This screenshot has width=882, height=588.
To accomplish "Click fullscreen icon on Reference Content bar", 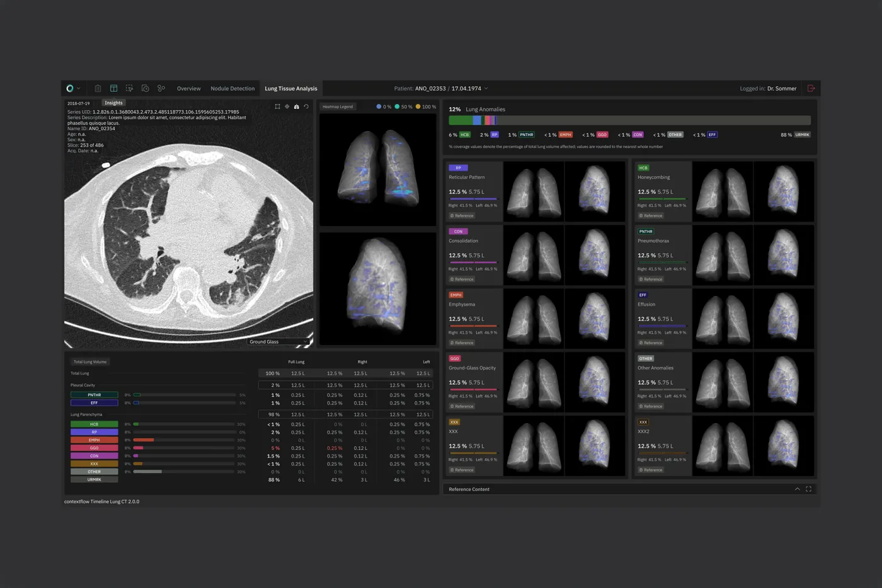I will click(809, 489).
